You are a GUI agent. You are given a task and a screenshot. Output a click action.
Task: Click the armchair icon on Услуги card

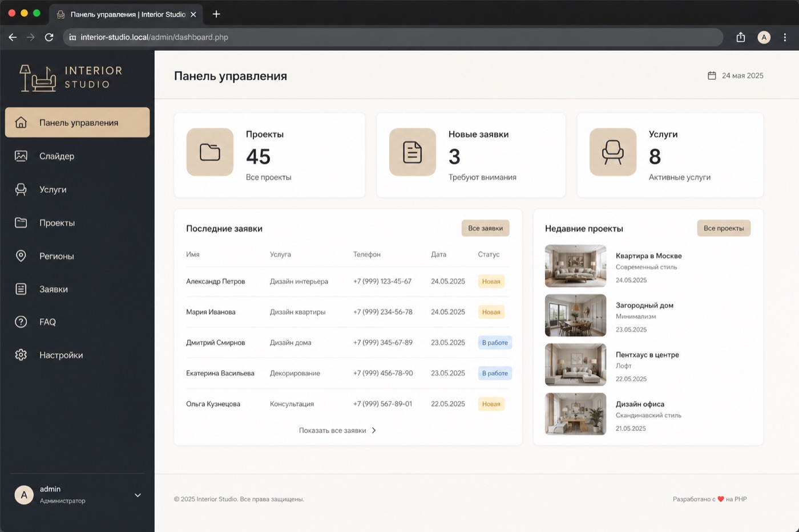pos(613,152)
